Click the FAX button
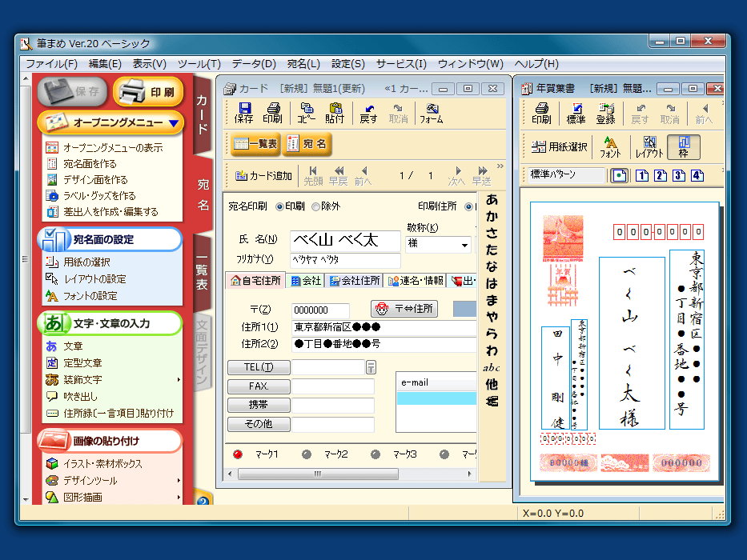 point(259,386)
